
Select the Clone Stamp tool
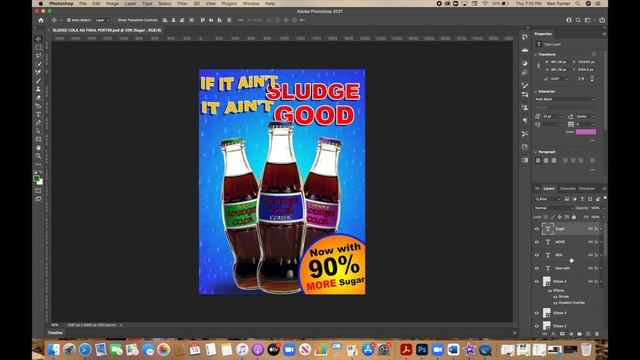tap(38, 89)
